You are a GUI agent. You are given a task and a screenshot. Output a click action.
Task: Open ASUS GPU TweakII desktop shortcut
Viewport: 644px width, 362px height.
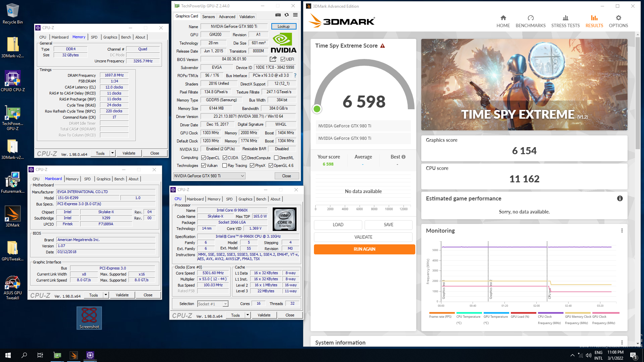pos(13,288)
